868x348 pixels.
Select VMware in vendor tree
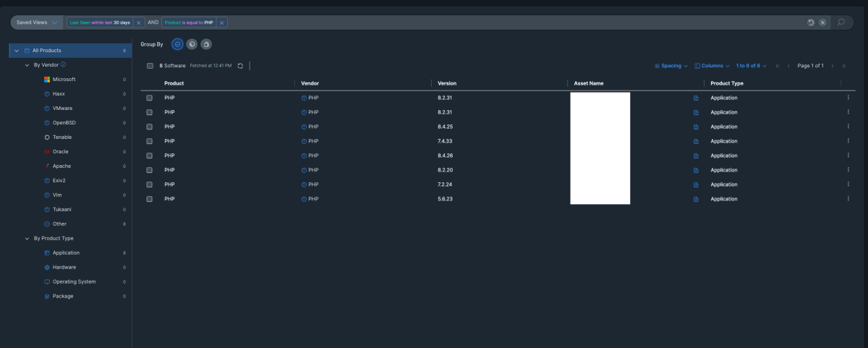click(62, 109)
